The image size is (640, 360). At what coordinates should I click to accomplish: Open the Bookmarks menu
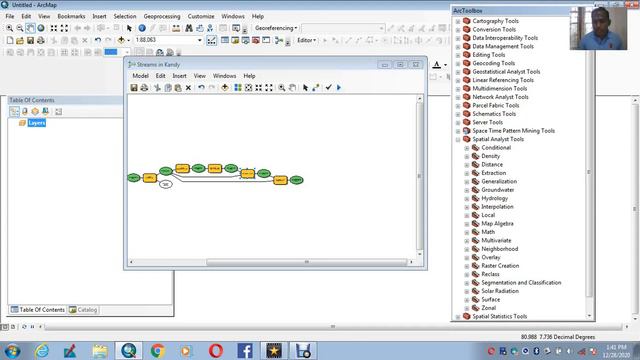pyautogui.click(x=71, y=16)
